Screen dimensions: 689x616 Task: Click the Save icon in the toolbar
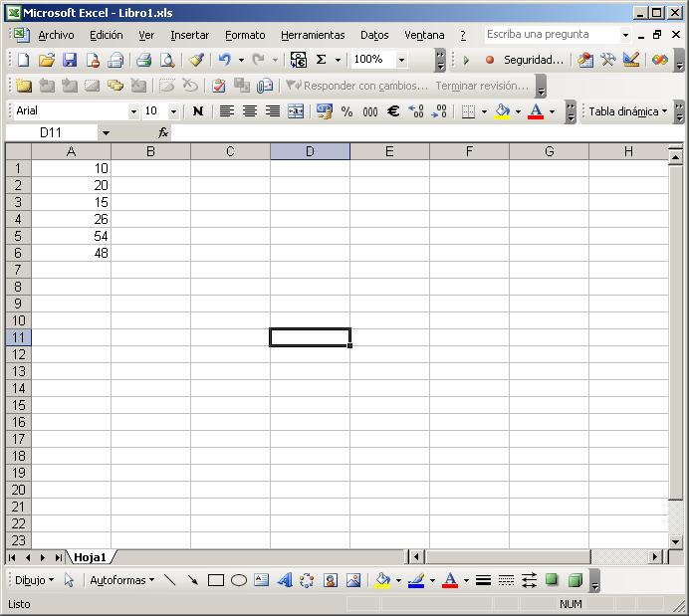tap(70, 60)
